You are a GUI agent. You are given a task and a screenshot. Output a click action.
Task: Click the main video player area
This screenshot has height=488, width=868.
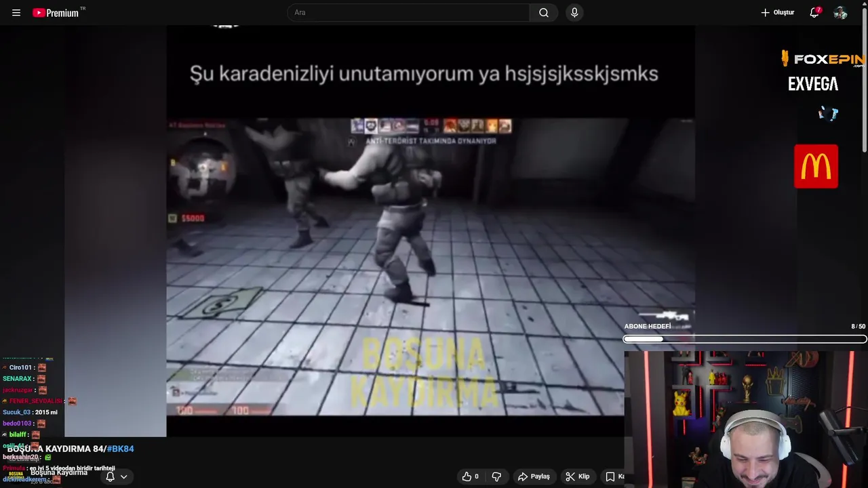coord(431,230)
